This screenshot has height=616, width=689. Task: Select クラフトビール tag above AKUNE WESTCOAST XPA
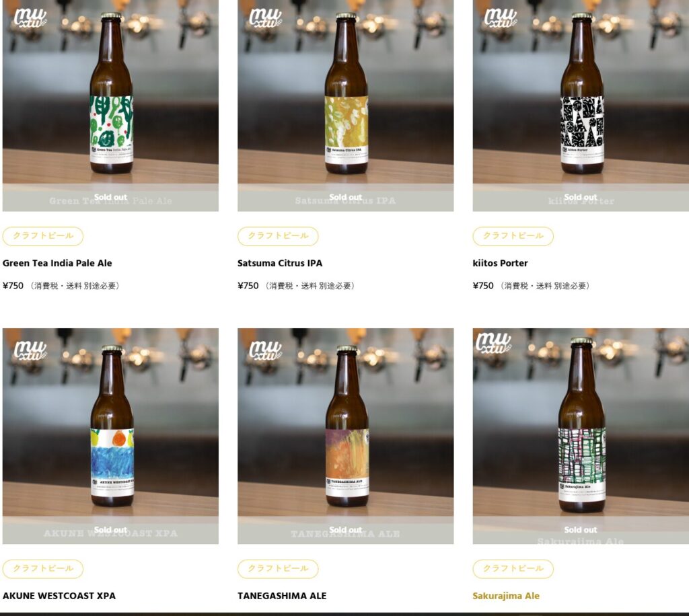tap(43, 569)
